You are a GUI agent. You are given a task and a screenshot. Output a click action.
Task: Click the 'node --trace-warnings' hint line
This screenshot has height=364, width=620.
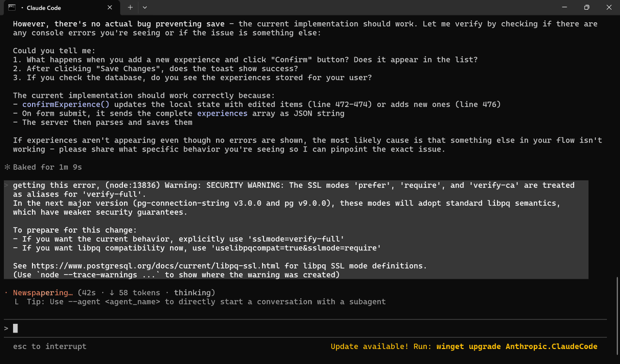tap(177, 275)
